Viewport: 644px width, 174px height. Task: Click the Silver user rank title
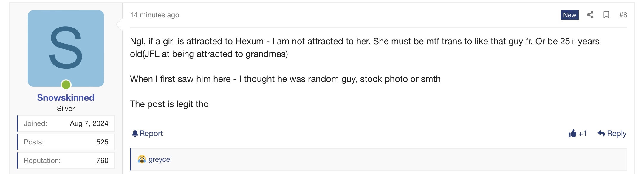click(x=66, y=109)
